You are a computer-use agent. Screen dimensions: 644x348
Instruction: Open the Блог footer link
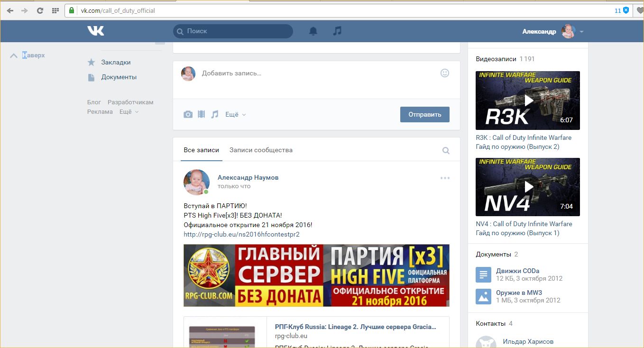coord(94,102)
